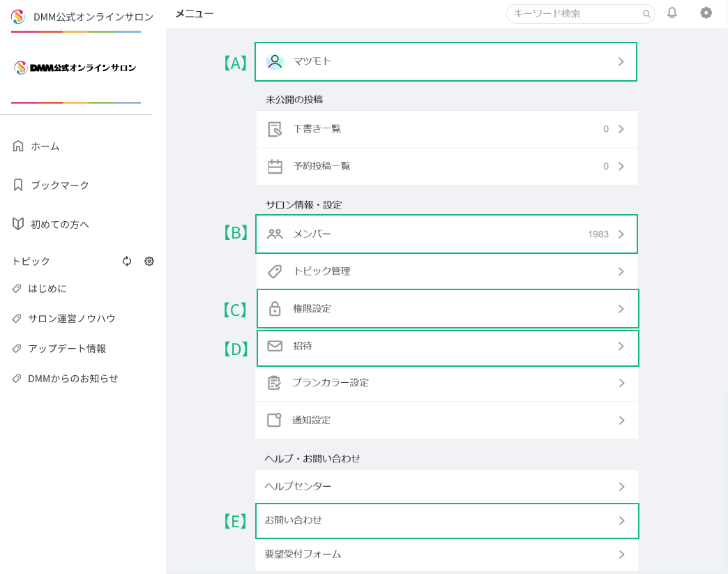The image size is (728, 574).
Task: Go to ホーム in the sidebar
Action: click(x=45, y=146)
